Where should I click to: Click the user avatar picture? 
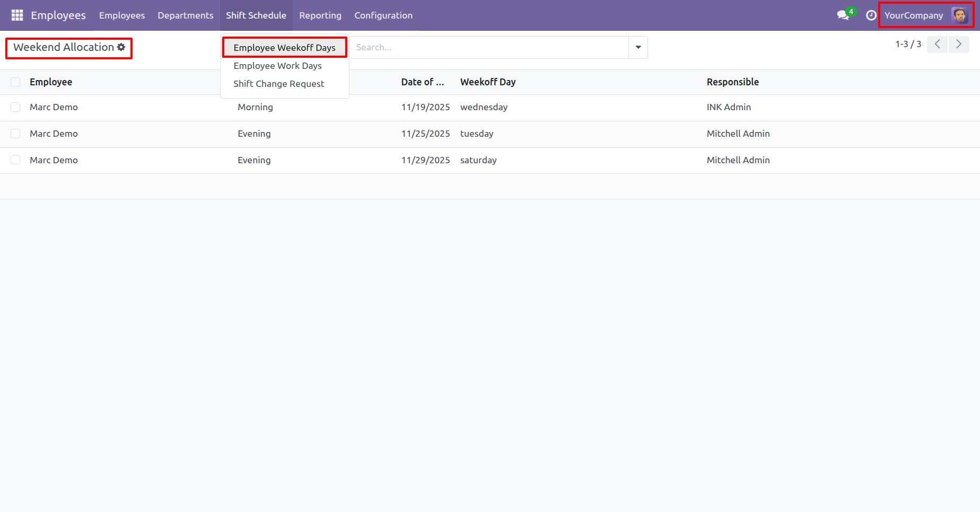[x=960, y=15]
